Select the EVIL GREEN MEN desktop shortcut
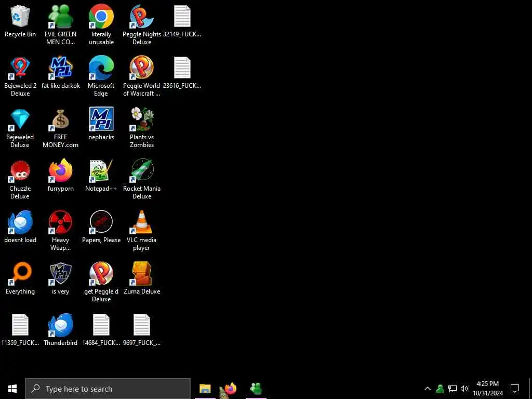This screenshot has width=532, height=399. pos(60,25)
